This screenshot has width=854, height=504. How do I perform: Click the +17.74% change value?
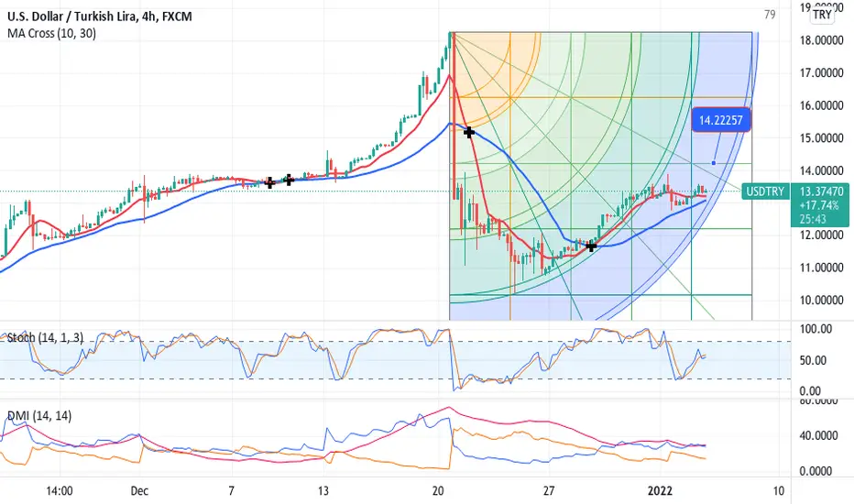click(818, 205)
